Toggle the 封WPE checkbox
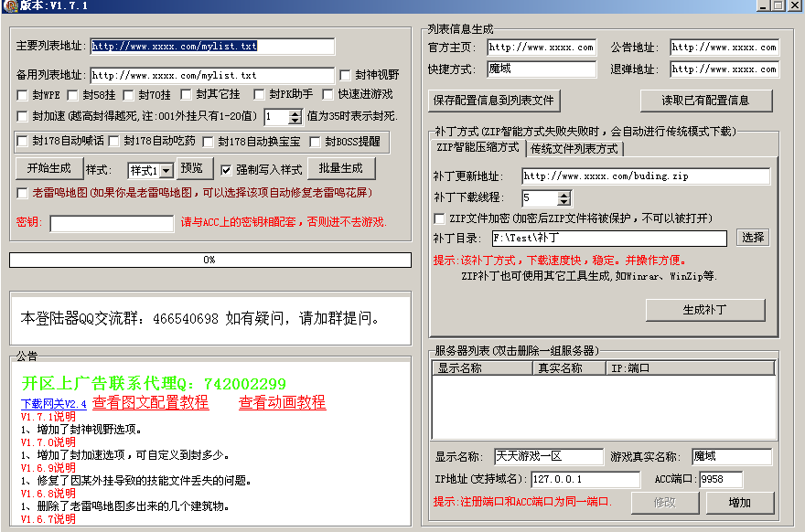Viewport: 805px width, 532px height. [22, 95]
